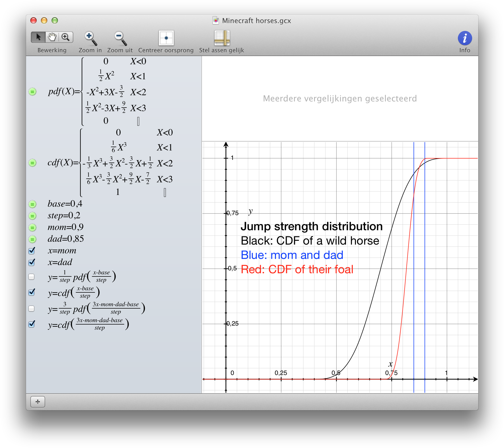Click the empty condition box in cdf(X)
Image resolution: width=504 pixels, height=448 pixels.
coord(165,192)
